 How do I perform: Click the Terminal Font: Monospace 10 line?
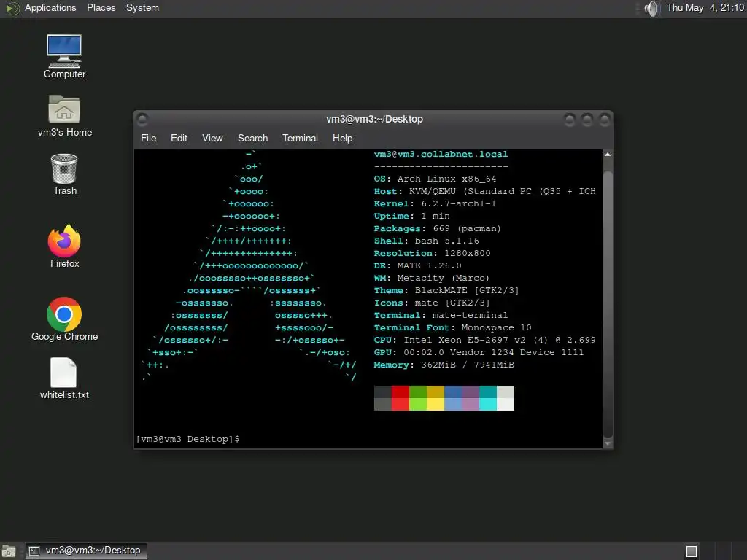(452, 327)
